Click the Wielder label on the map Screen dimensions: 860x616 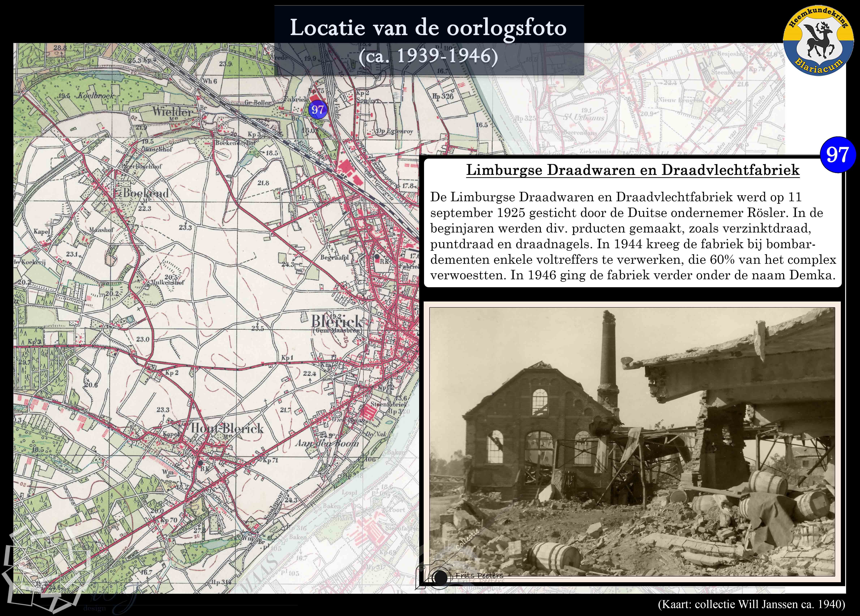(172, 111)
